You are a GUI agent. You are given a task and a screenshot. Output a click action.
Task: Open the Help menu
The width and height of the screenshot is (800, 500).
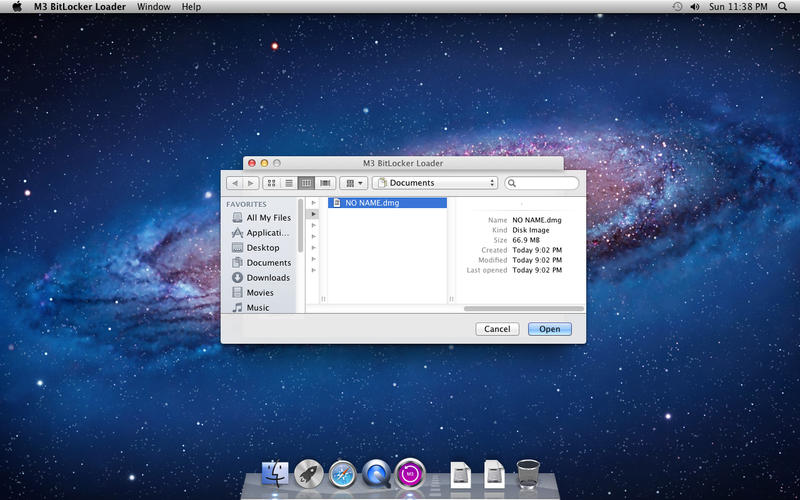(x=191, y=7)
